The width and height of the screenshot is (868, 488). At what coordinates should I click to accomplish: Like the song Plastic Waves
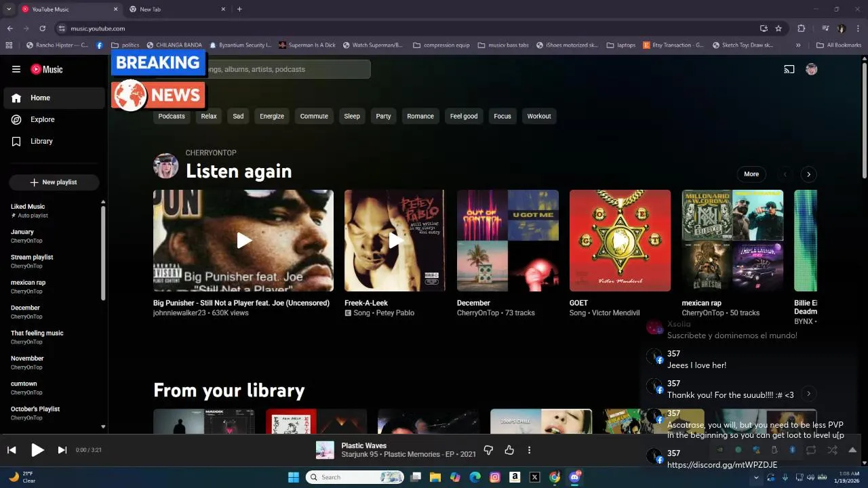(509, 450)
